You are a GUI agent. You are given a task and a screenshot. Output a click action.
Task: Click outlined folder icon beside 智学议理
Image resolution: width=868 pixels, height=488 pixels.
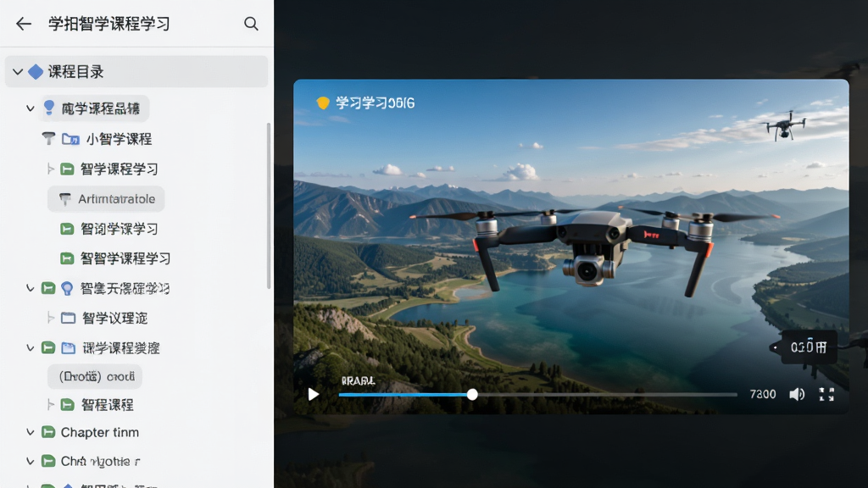(68, 318)
